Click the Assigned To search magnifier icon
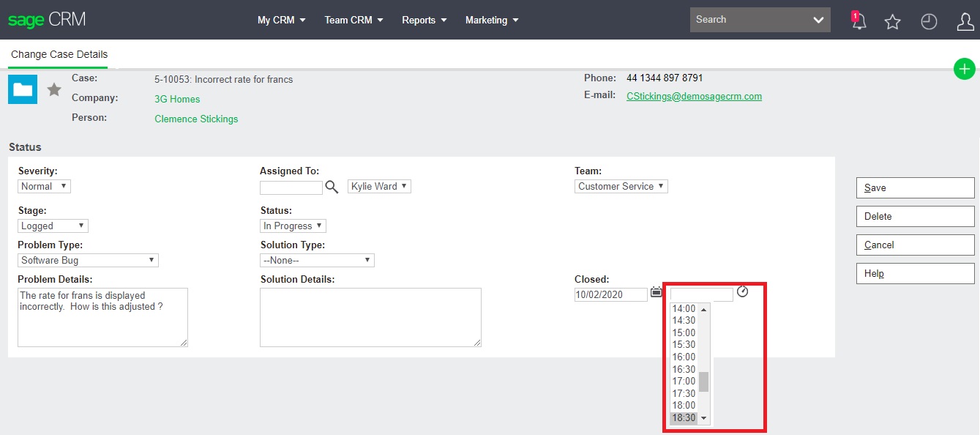The width and height of the screenshot is (980, 435). coord(332,187)
